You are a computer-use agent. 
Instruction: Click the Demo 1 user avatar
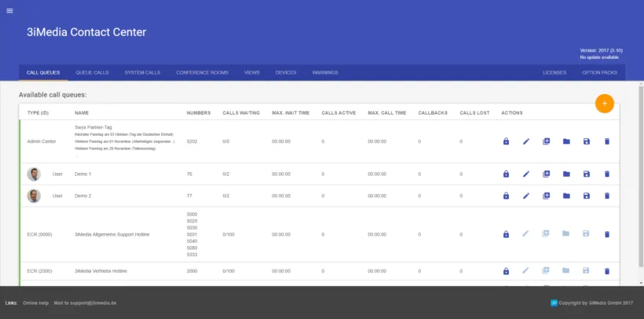(34, 174)
